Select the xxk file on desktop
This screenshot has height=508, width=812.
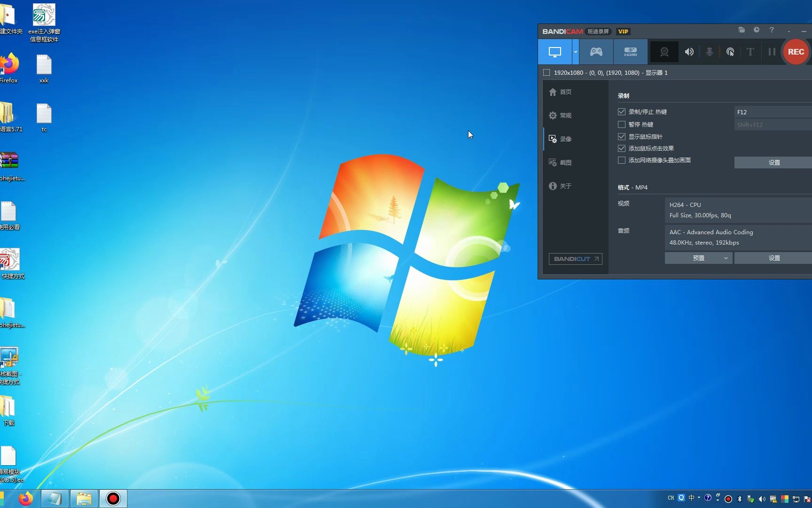pos(44,69)
